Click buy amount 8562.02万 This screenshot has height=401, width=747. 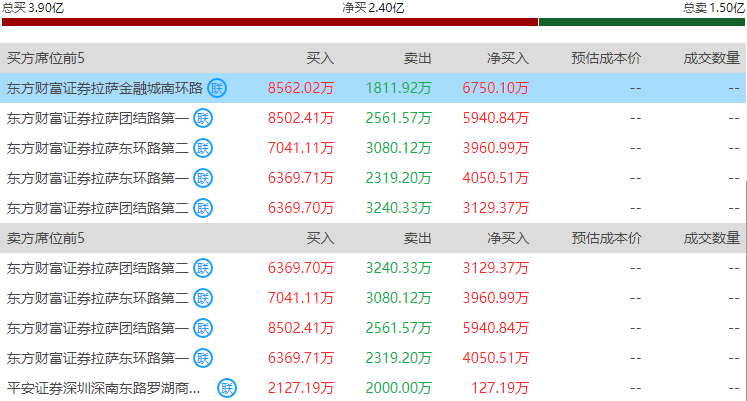301,88
